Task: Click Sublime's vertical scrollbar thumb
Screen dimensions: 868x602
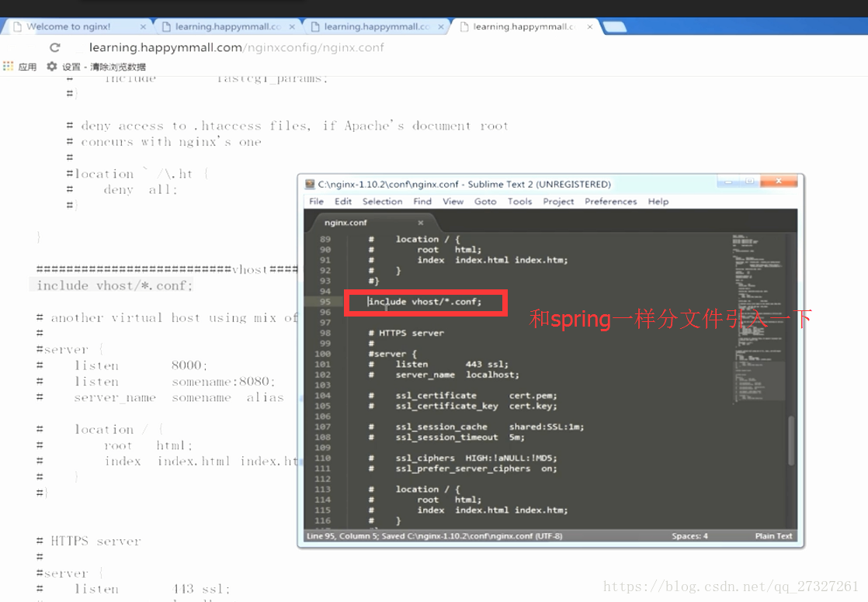Action: [x=791, y=440]
